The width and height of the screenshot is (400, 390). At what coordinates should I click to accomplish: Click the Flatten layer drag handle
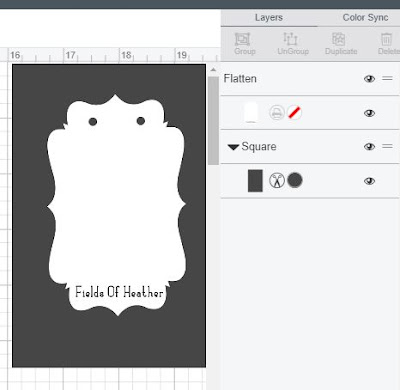tap(387, 79)
